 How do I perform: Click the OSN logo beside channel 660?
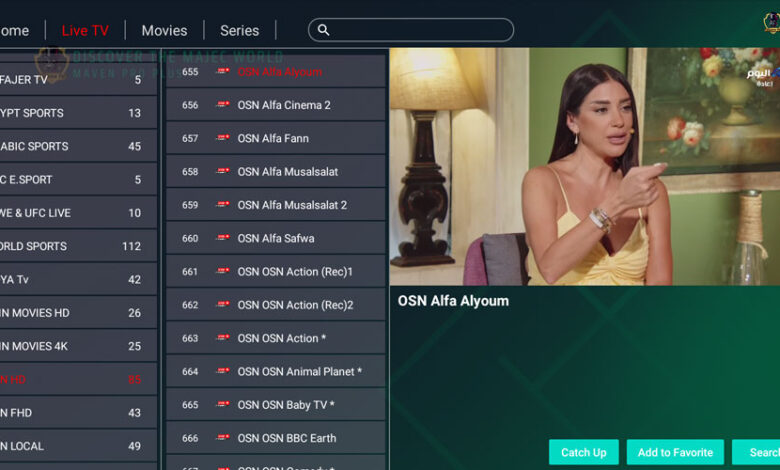point(222,238)
